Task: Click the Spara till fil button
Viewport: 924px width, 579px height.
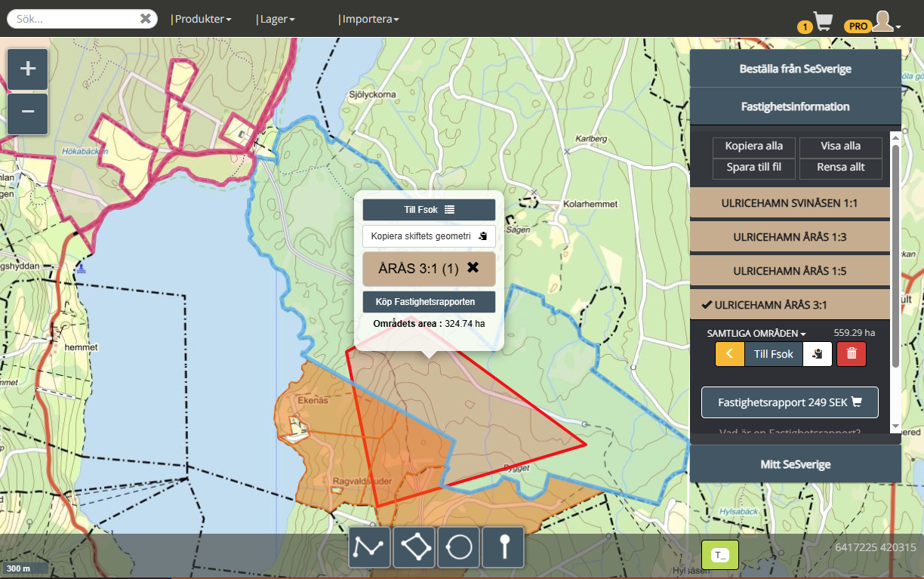Action: tap(754, 168)
